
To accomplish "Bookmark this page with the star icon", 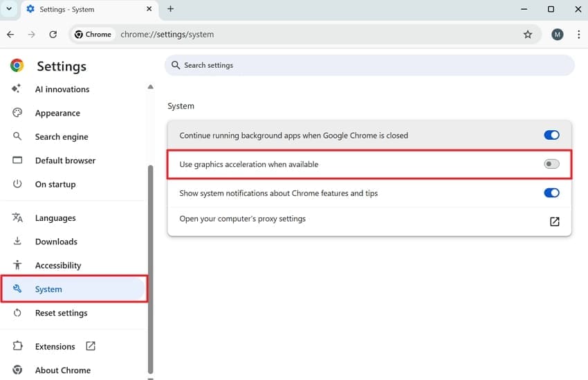I will pos(528,35).
